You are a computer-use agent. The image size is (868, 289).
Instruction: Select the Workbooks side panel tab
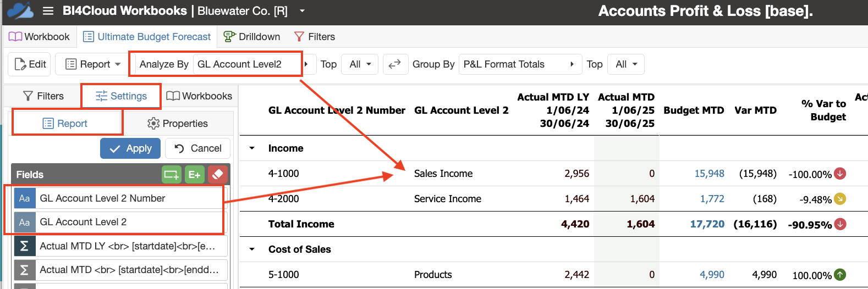(x=199, y=96)
